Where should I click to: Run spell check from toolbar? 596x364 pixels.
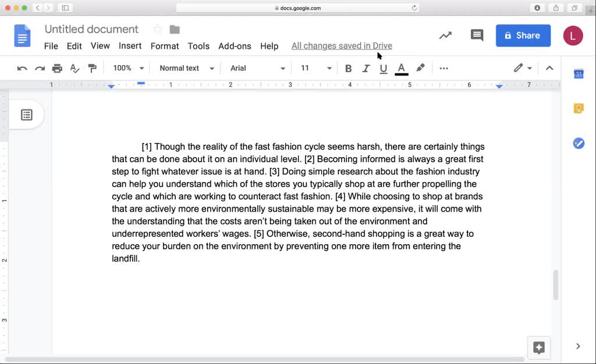pos(74,68)
